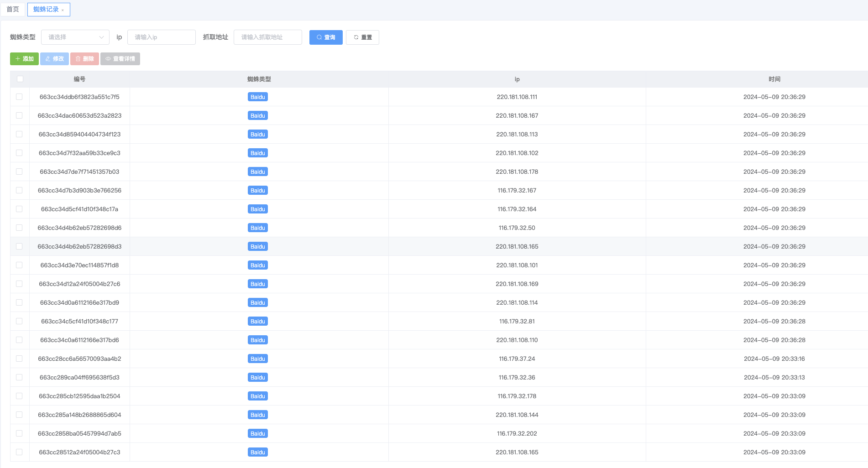This screenshot has width=868, height=468.
Task: Select the 蜘蛛记录 tab
Action: pos(46,9)
